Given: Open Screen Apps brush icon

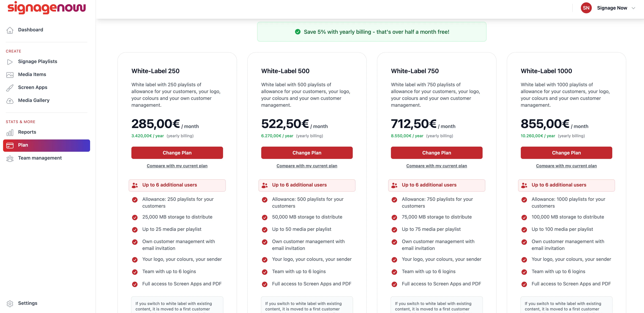Looking at the screenshot, I should [x=10, y=88].
